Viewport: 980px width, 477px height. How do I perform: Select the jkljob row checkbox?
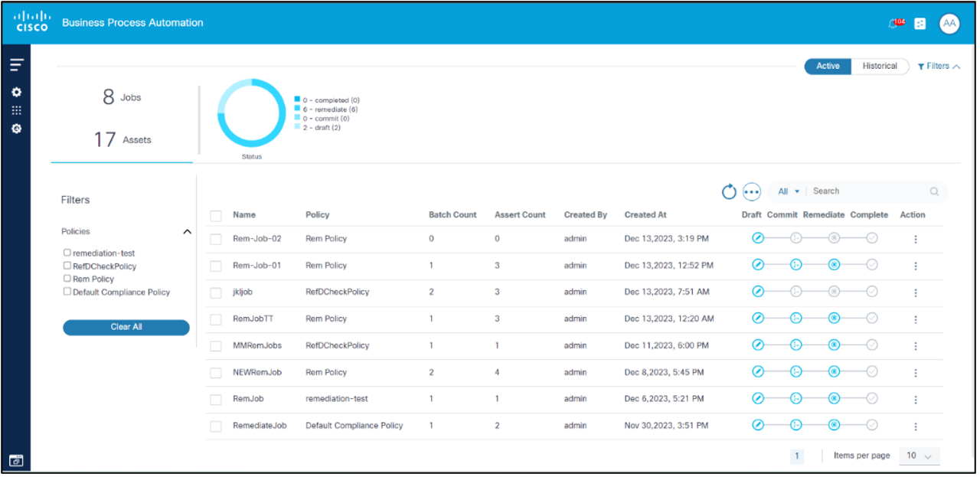click(x=216, y=292)
